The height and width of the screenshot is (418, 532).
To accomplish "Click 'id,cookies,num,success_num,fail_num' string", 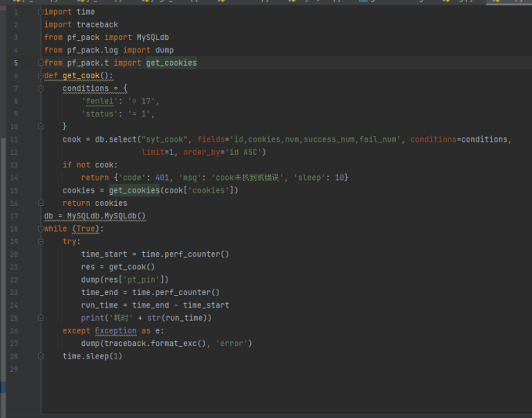I will tap(315, 139).
